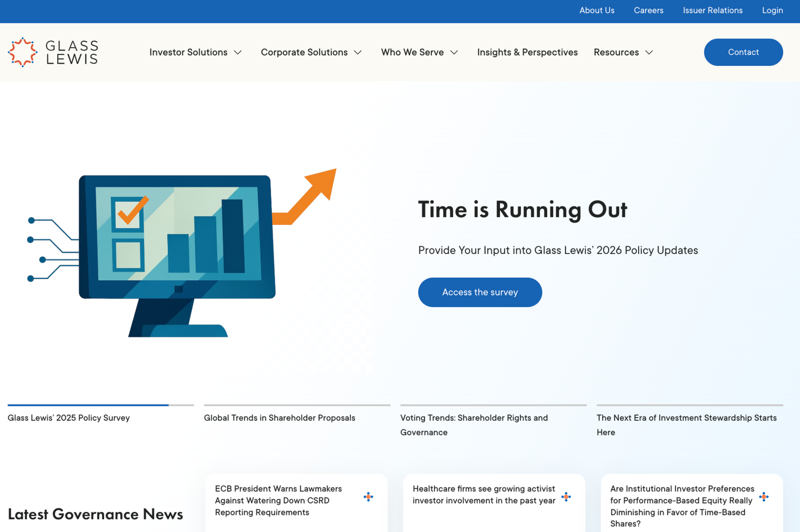Click plus icon on Institutional Investor Preferences card
The height and width of the screenshot is (532, 800).
click(x=764, y=497)
